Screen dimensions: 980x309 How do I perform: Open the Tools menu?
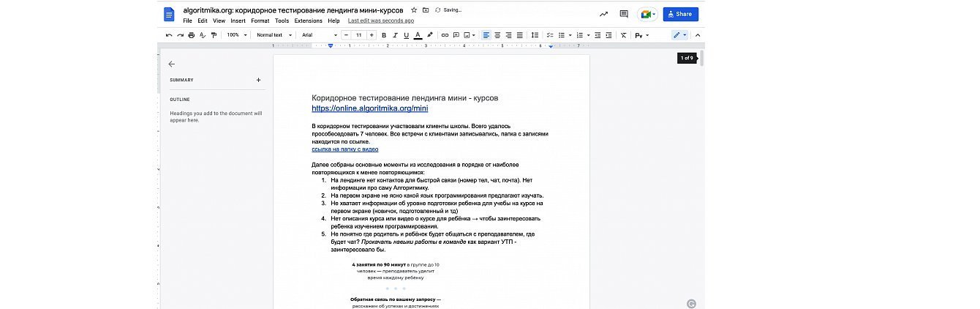(282, 21)
